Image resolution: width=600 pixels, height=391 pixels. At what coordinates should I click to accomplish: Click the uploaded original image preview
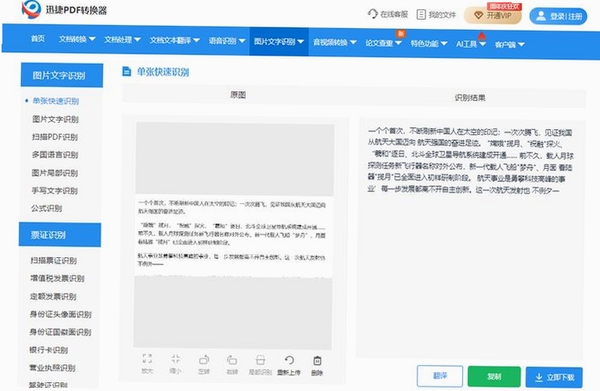click(x=233, y=235)
